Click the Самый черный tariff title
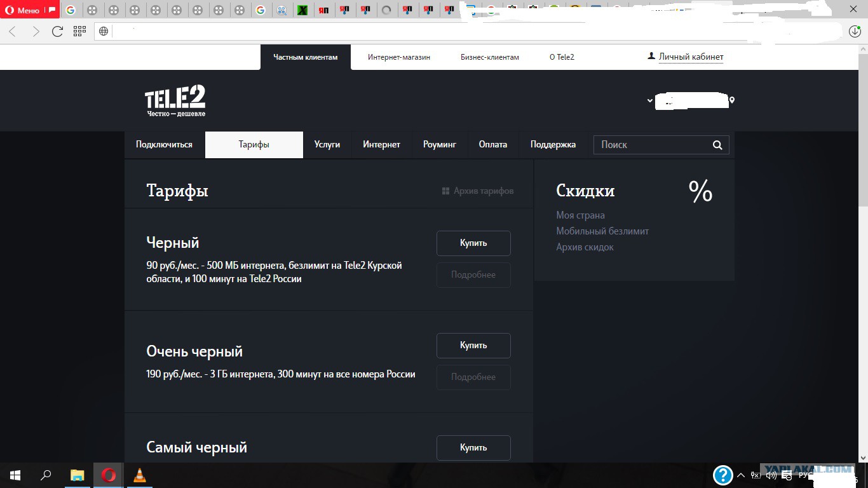Screen dimensions: 868x488 click(197, 447)
